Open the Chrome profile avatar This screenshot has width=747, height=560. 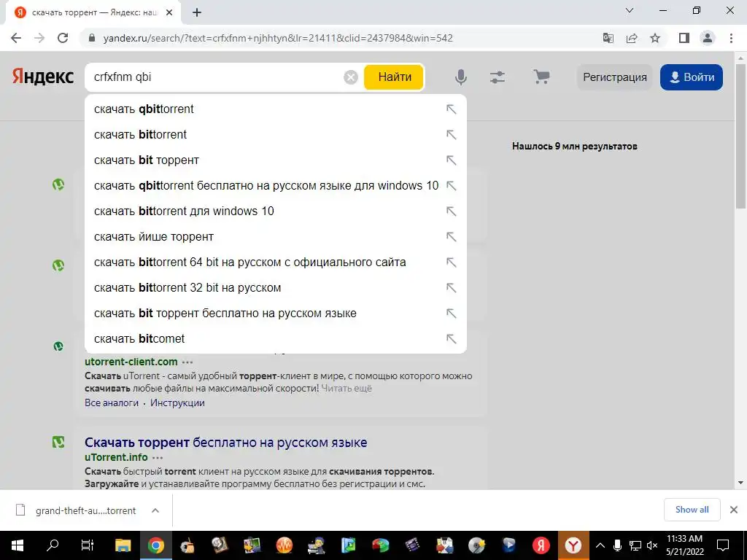click(x=708, y=38)
